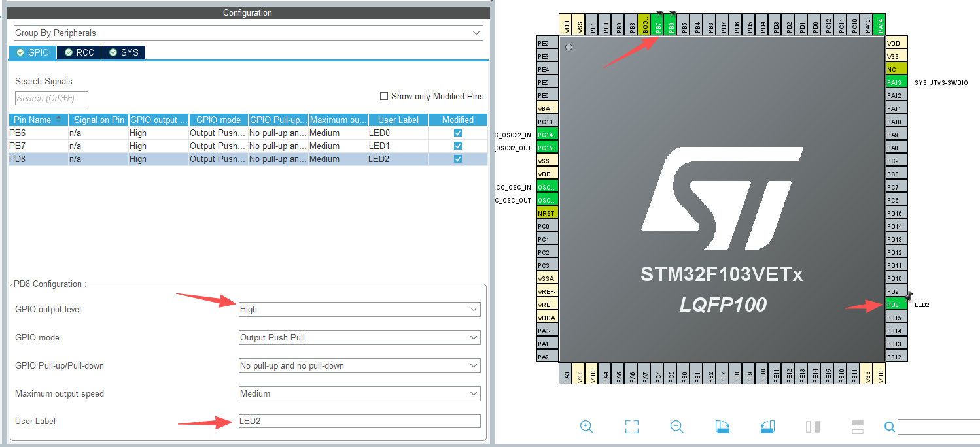Click the PA9 pin on chip
The image size is (980, 447).
click(x=896, y=135)
